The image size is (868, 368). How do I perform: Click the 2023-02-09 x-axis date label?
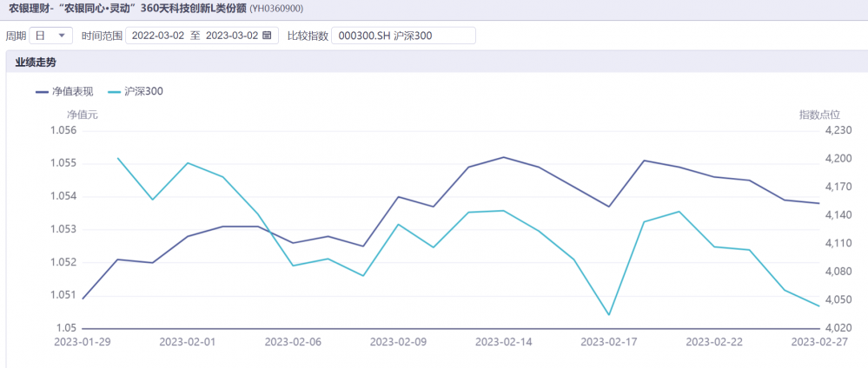[398, 343]
